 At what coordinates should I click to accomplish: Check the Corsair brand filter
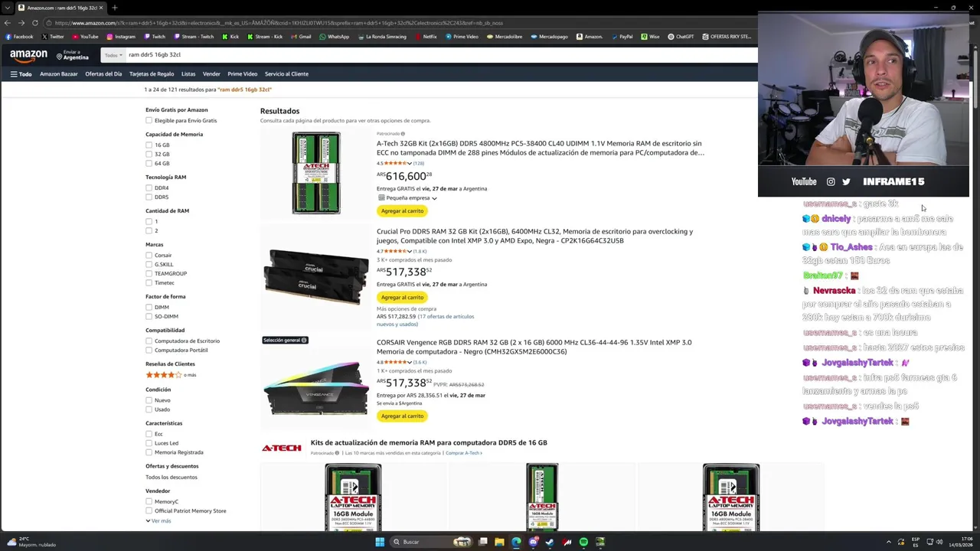point(149,255)
